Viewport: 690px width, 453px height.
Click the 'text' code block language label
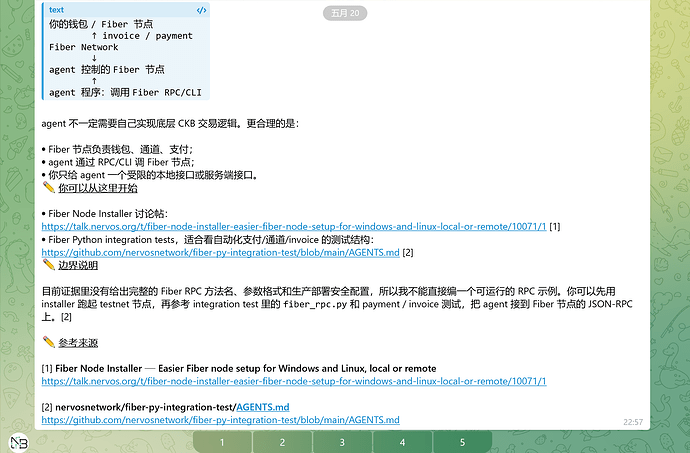[56, 10]
